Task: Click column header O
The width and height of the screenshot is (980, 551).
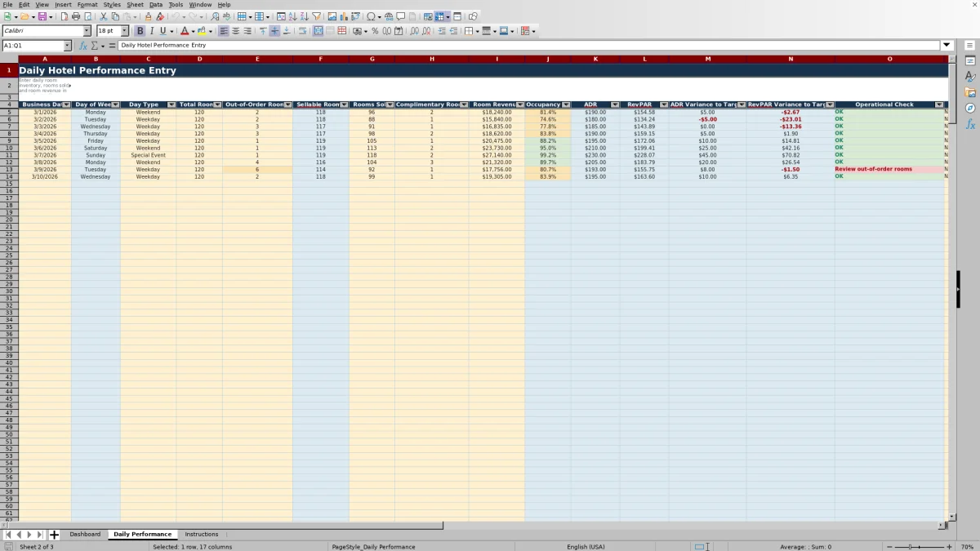Action: point(889,59)
